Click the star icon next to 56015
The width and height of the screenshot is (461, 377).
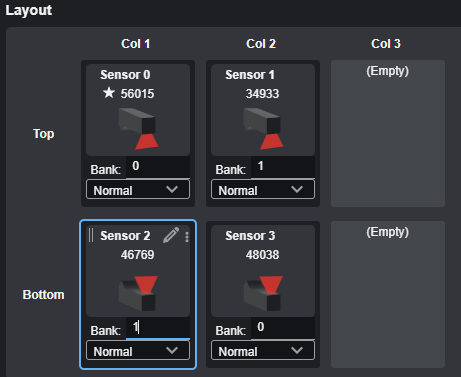click(x=109, y=93)
